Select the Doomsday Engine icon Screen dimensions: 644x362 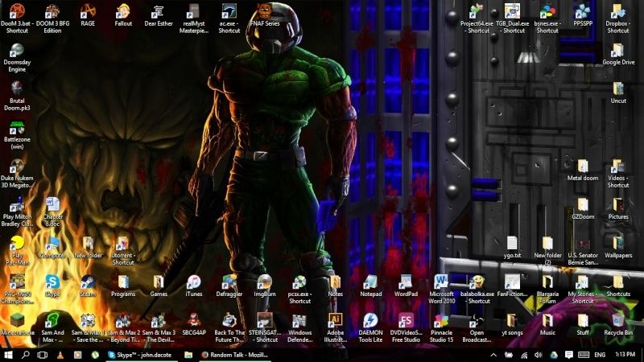click(x=17, y=50)
